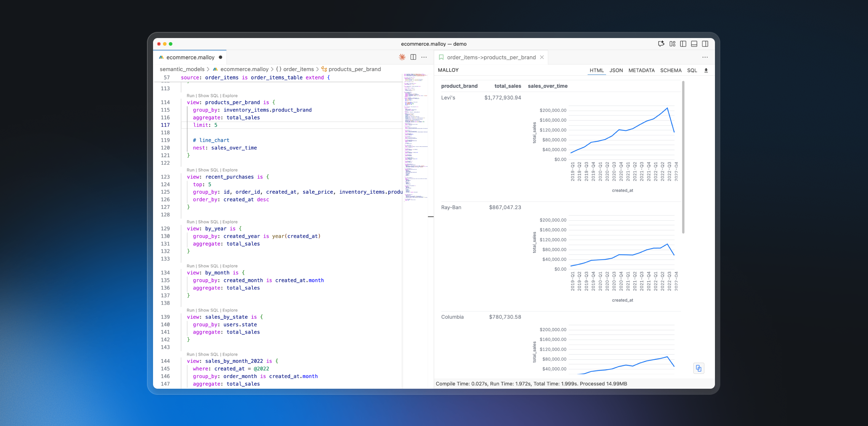Copy results with the bottom-right copy icon
The image size is (868, 426).
698,368
